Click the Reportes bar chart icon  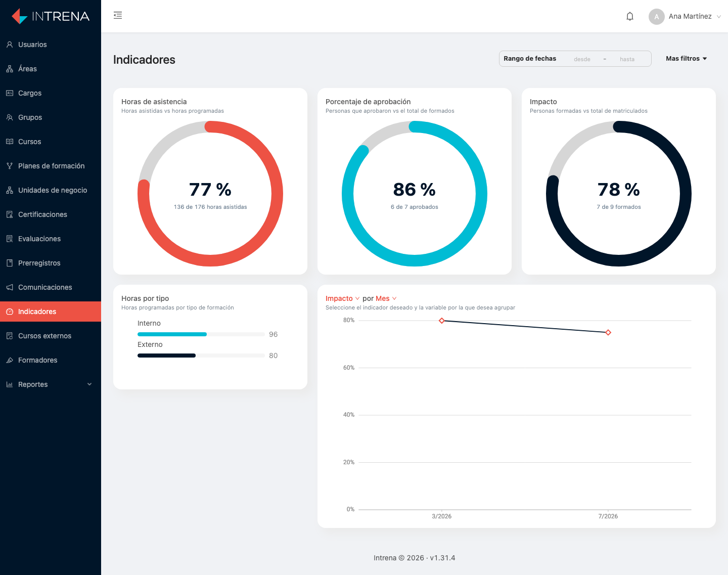(x=10, y=384)
